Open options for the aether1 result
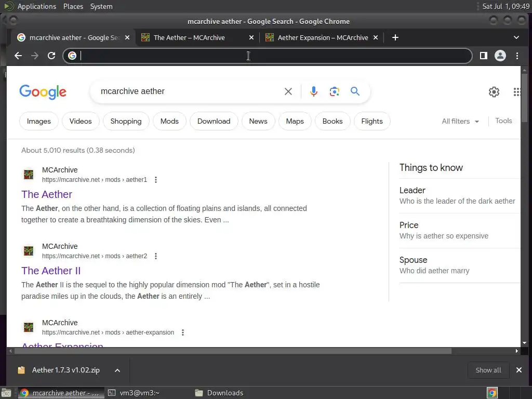 [156, 180]
